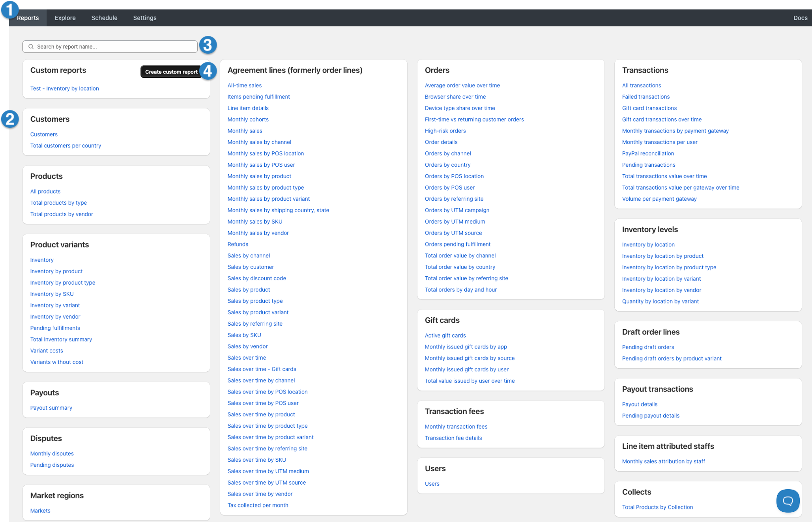Screen dimensions: 812x522
Task: Open Total customers per country report
Action: pyautogui.click(x=65, y=145)
